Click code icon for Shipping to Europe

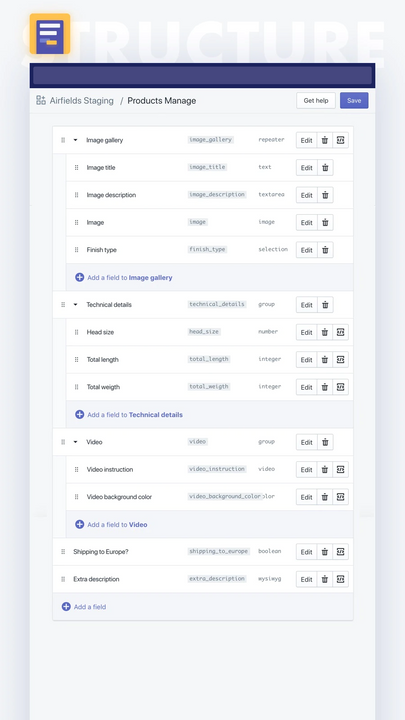tap(340, 552)
